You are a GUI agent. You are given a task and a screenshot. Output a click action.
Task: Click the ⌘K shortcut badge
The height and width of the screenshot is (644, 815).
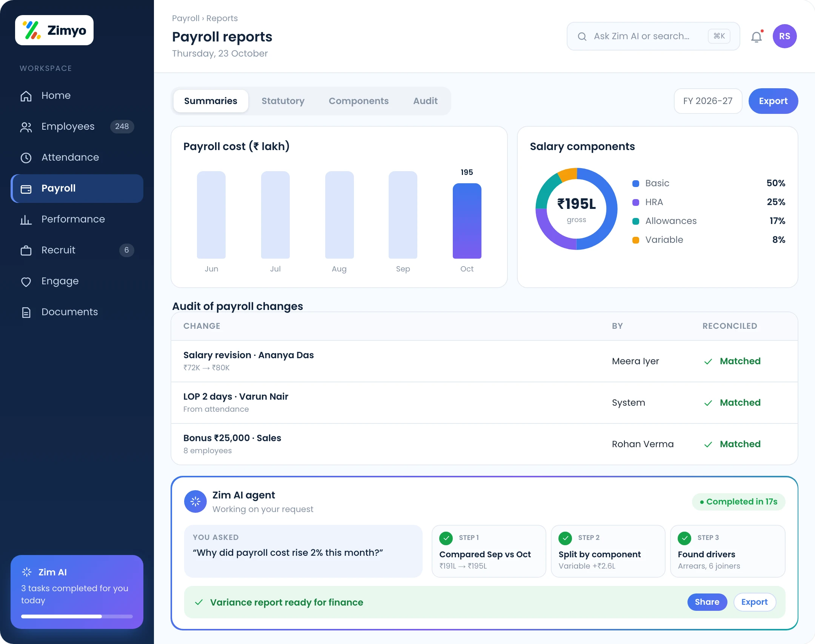click(719, 36)
